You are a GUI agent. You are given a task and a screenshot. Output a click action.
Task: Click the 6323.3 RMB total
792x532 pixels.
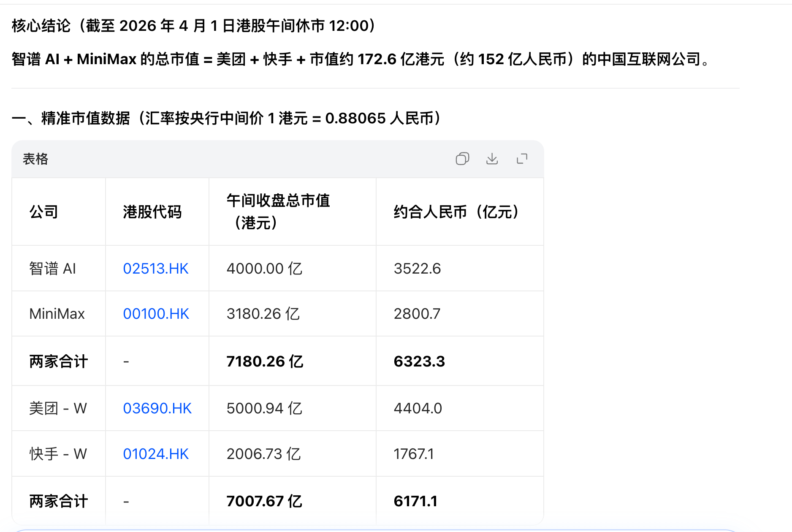(x=419, y=361)
